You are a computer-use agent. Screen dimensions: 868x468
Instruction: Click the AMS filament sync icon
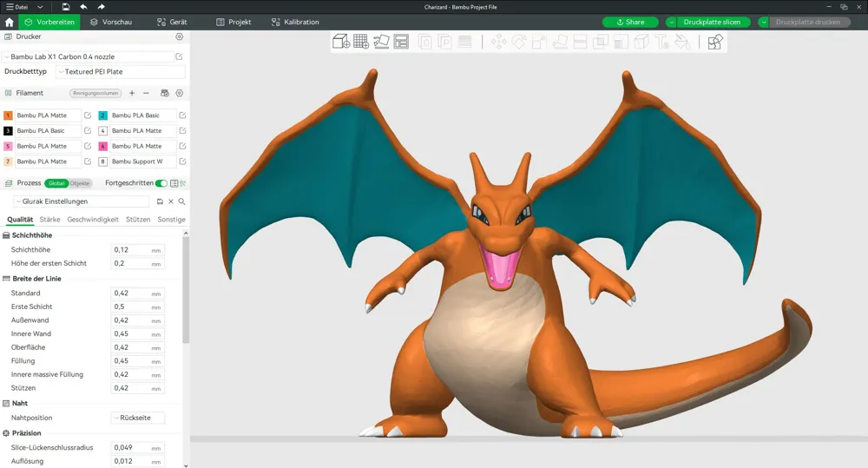[x=164, y=93]
